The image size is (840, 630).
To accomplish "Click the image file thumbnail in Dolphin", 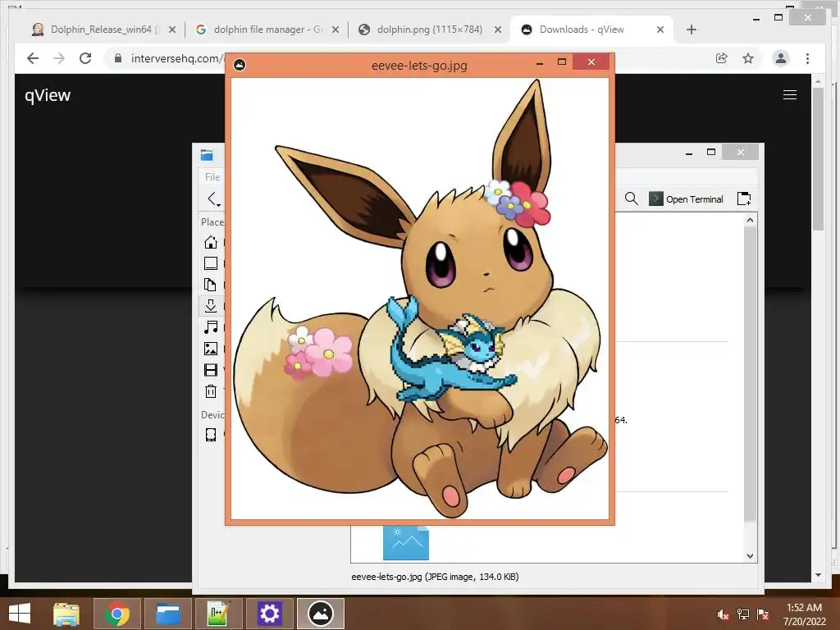I will tap(405, 542).
